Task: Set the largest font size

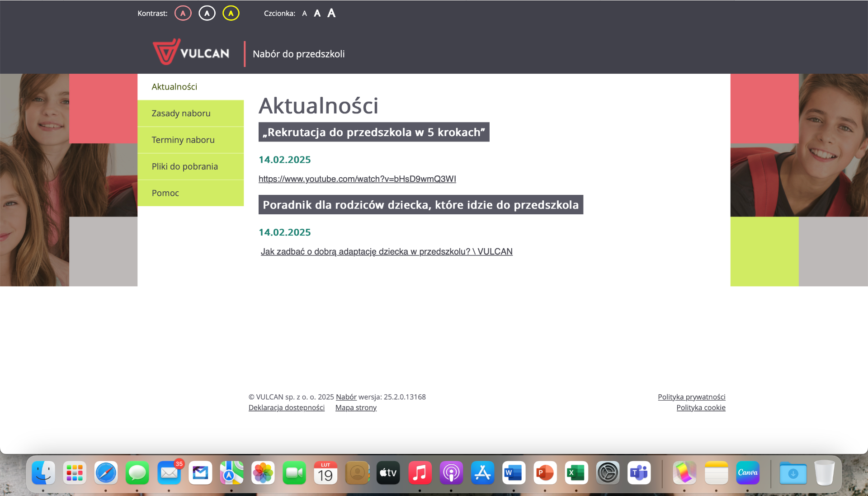Action: 331,13
